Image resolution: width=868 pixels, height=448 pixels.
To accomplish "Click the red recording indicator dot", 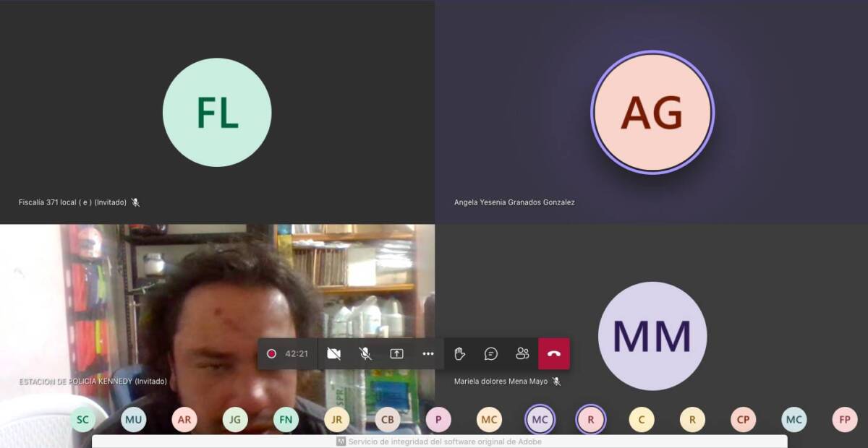I will pos(271,353).
